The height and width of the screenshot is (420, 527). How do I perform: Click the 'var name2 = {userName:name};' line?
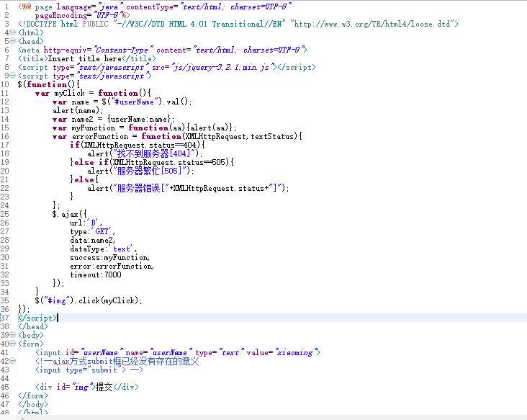[114, 120]
